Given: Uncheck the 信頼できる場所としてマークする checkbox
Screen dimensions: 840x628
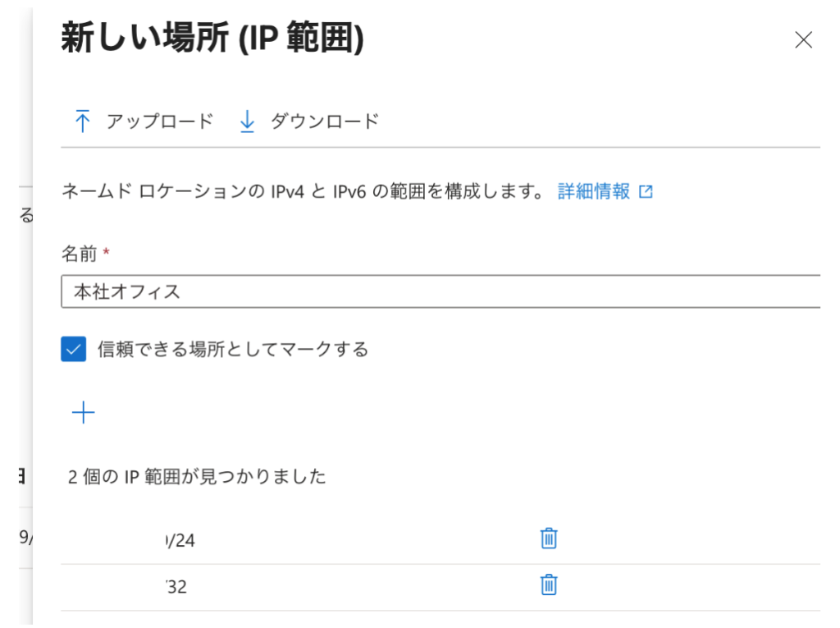Looking at the screenshot, I should [x=74, y=350].
